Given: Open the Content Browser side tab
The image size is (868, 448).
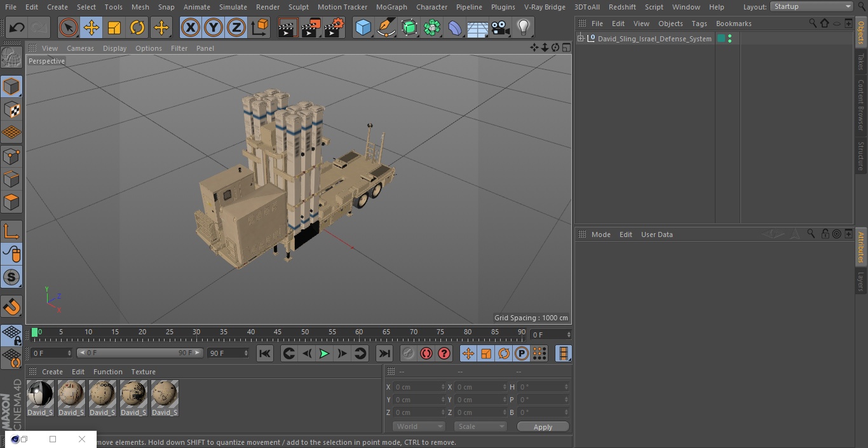Looking at the screenshot, I should pos(861,105).
